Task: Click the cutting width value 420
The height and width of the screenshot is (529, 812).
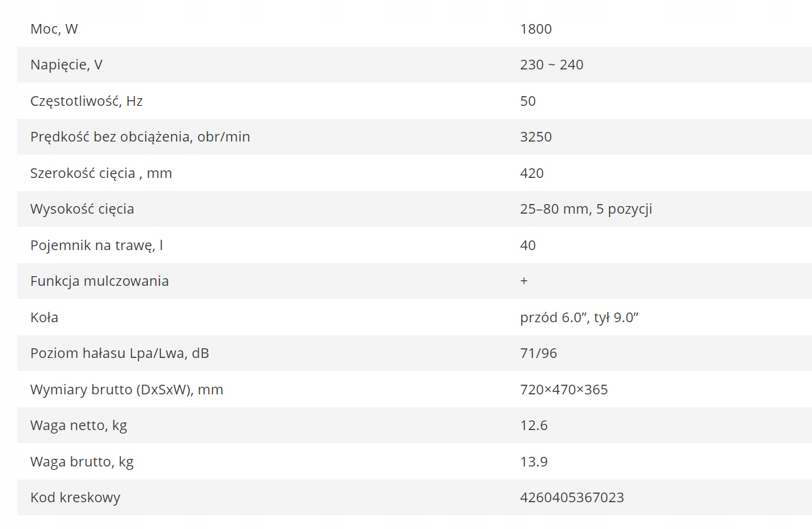Action: [x=532, y=173]
